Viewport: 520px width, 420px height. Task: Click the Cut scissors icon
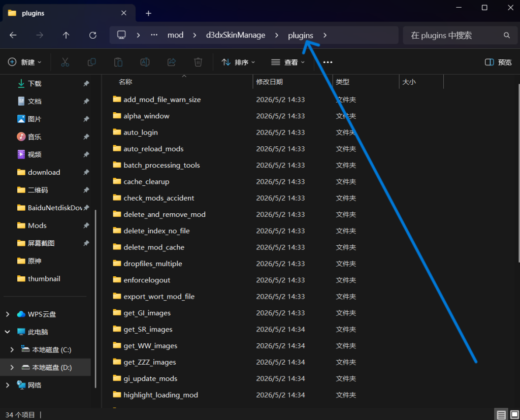[x=65, y=62]
